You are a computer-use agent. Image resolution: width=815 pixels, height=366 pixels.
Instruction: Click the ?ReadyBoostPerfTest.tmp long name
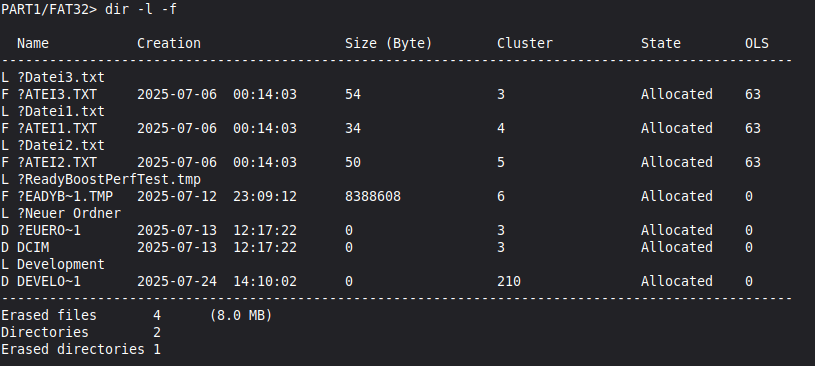coord(109,179)
